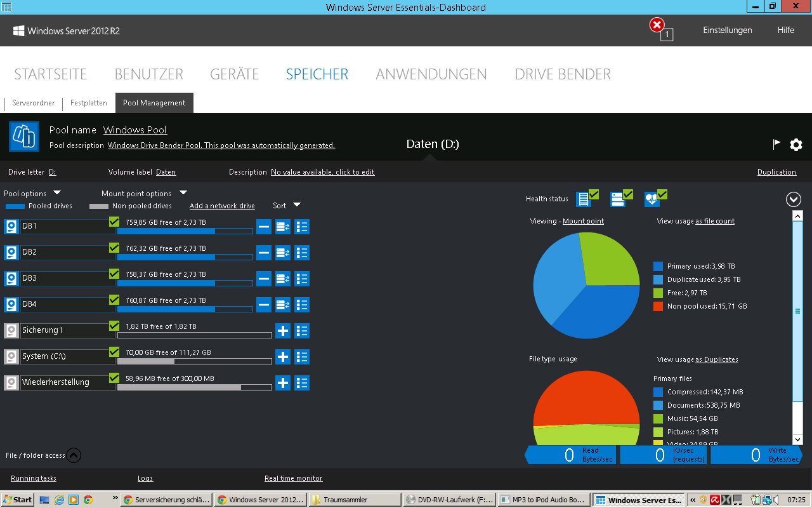Image resolution: width=812 pixels, height=508 pixels.
Task: Click the Windows Pool name link
Action: pyautogui.click(x=135, y=130)
